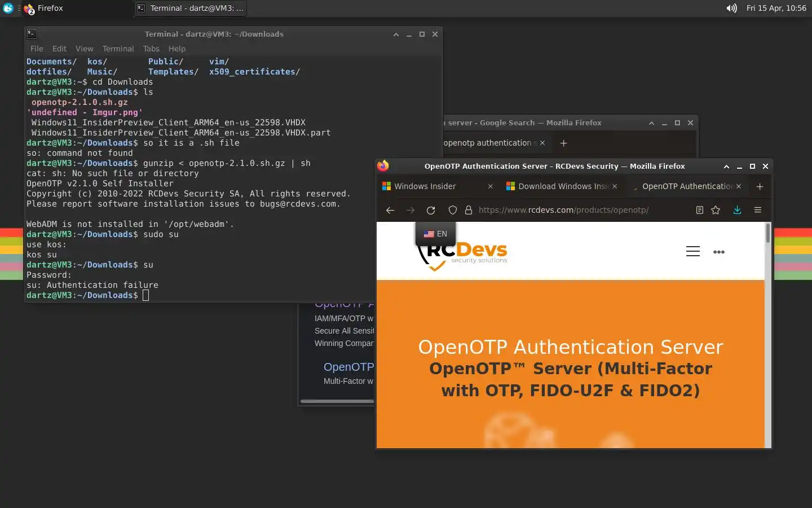
Task: Toggle reader view icon in address bar
Action: pos(700,210)
